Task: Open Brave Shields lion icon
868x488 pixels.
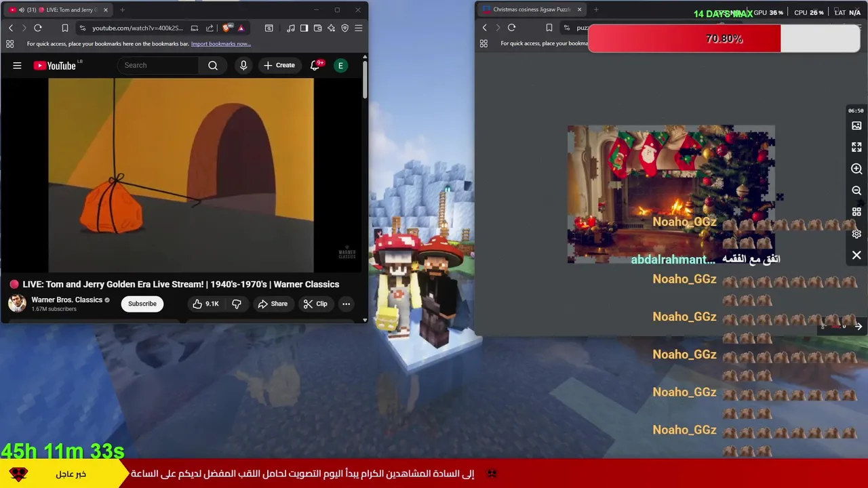Action: [226, 28]
